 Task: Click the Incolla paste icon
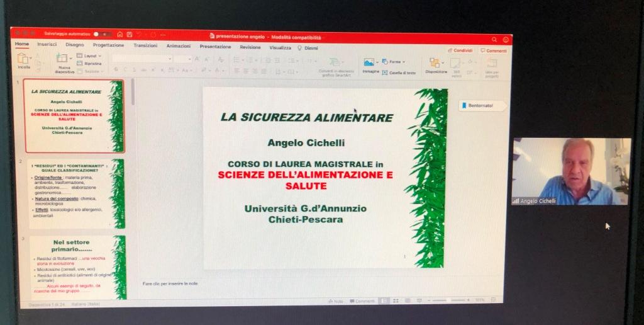pos(24,59)
